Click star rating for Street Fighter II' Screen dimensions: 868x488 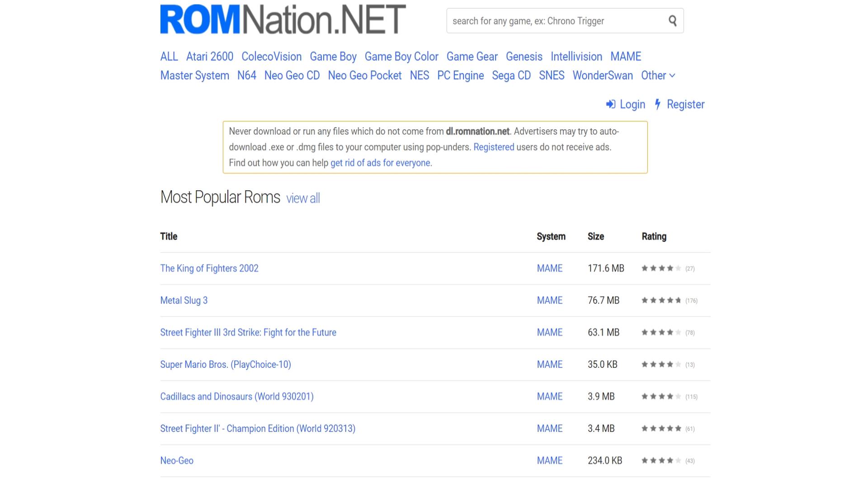point(661,429)
